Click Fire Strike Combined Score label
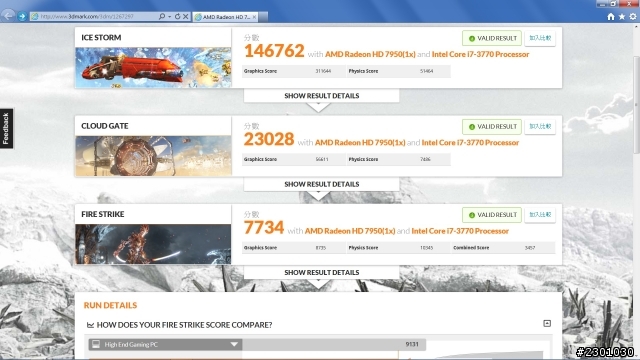Screen dimensions: 640x360 (x=471, y=248)
